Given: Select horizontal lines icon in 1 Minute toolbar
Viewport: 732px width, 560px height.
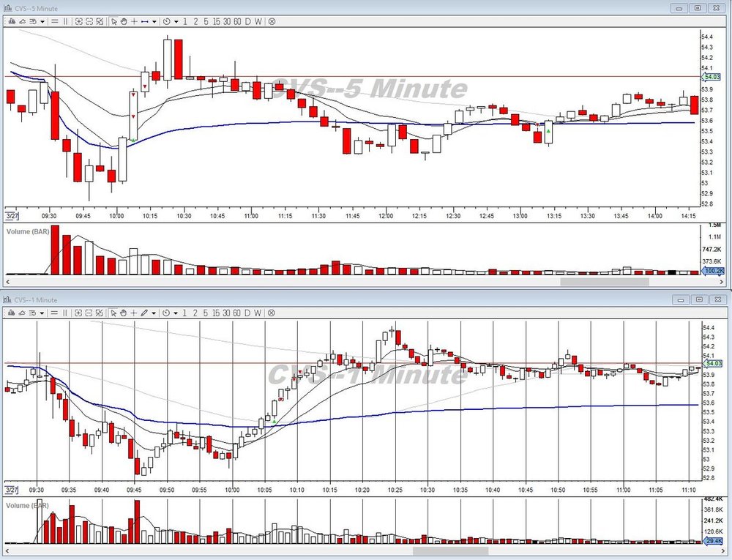Looking at the screenshot, I should pos(54,313).
